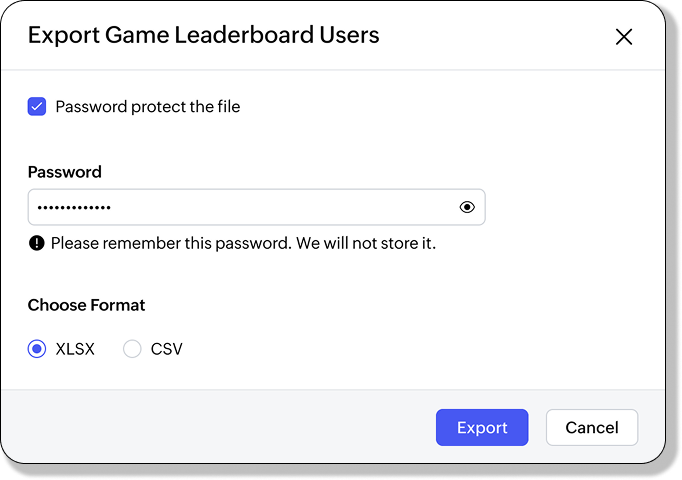682x480 pixels.
Task: Click the blue dot of the selected format radio
Action: click(37, 349)
